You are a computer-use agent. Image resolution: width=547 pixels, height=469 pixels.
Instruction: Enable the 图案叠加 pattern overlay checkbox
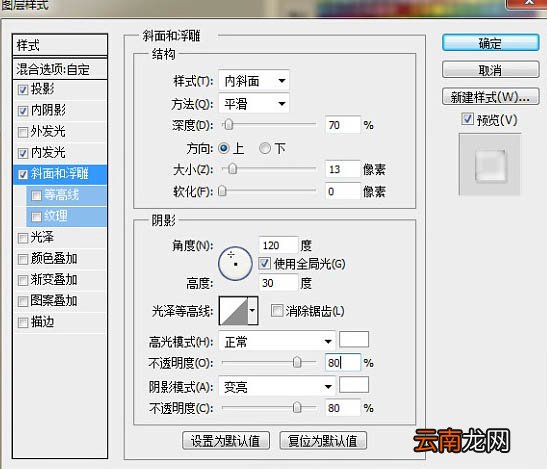coord(23,301)
